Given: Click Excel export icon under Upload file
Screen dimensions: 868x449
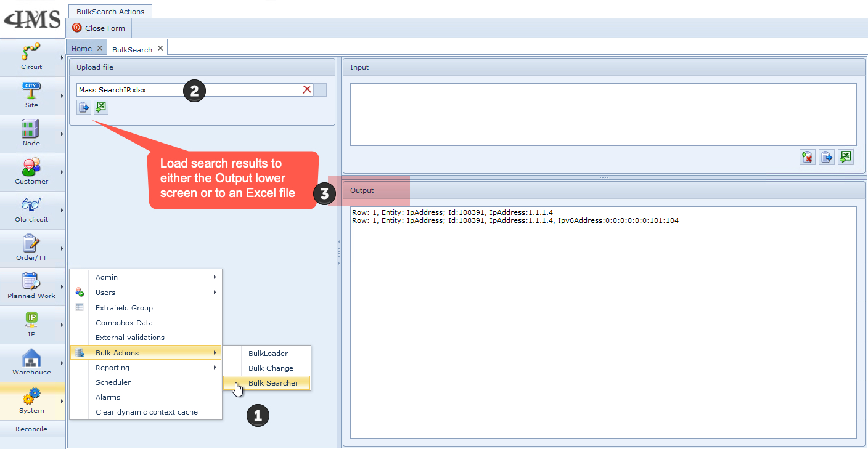Looking at the screenshot, I should [101, 107].
